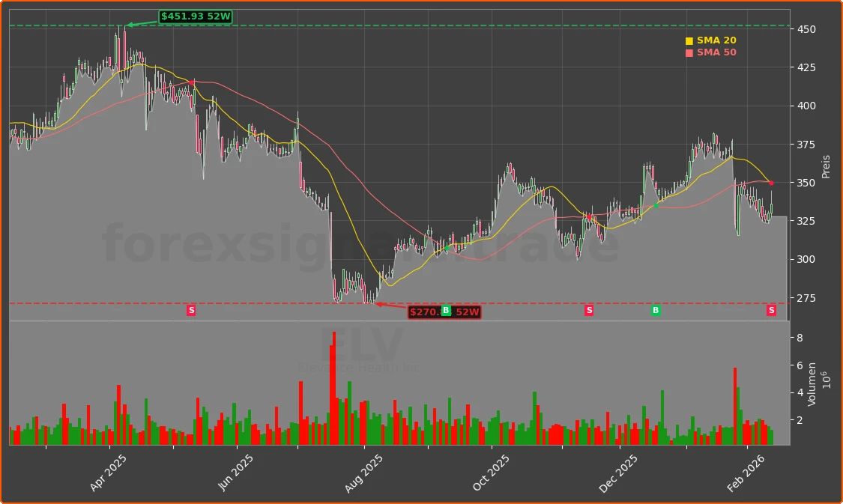The height and width of the screenshot is (504, 843).
Task: Click the leftmost S sell signal marker
Action: click(x=191, y=310)
